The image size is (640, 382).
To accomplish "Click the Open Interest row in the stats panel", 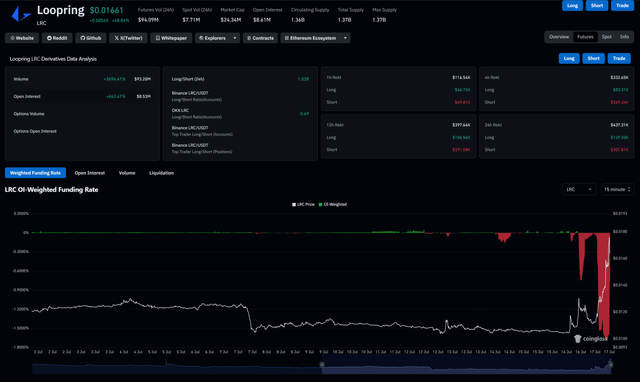I will click(x=82, y=97).
